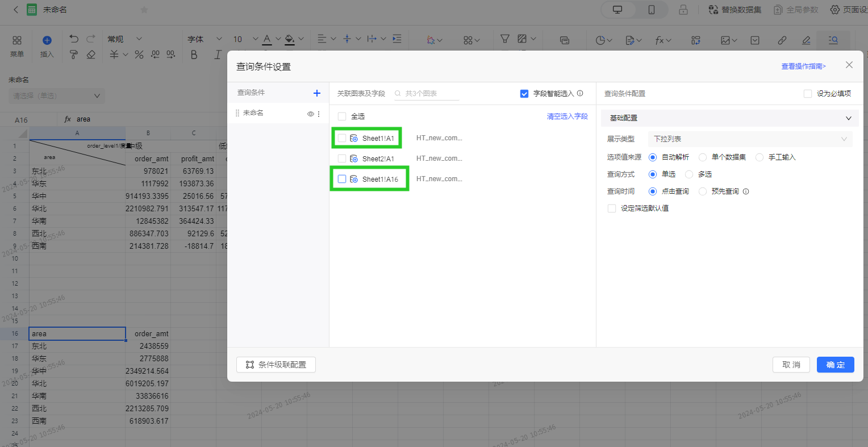The image size is (868, 447).
Task: Open the 替换数据集 menu item
Action: pos(735,10)
